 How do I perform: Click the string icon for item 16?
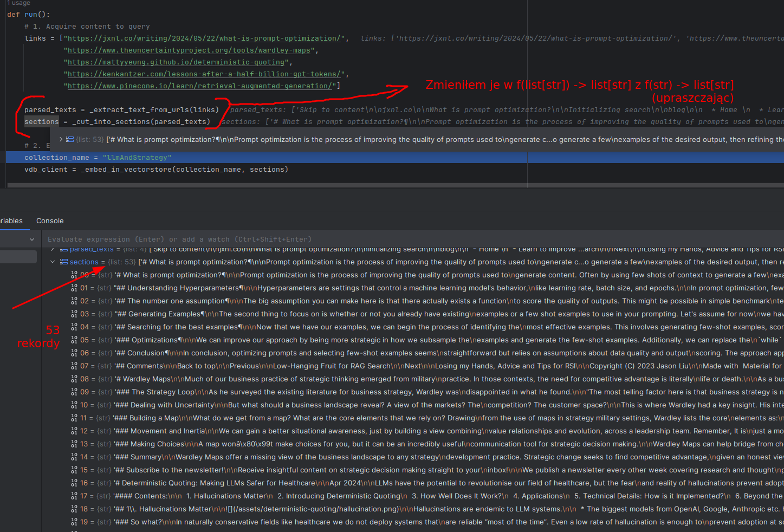pos(74,483)
